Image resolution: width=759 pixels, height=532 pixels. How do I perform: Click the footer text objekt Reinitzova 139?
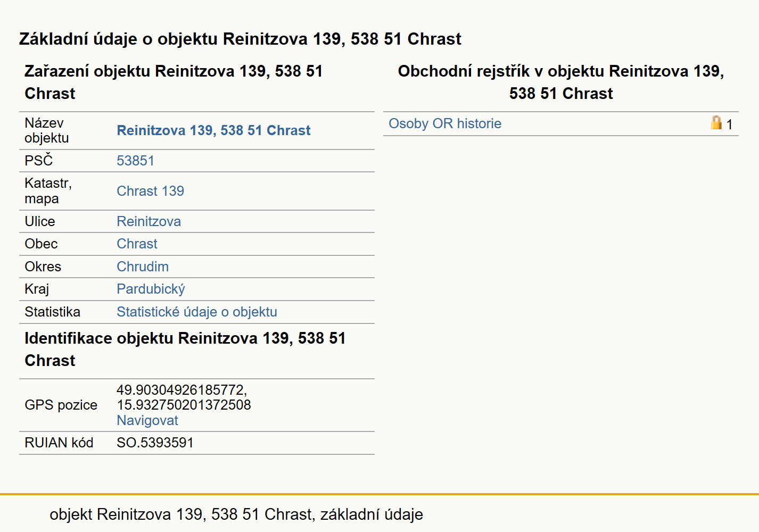point(236,514)
